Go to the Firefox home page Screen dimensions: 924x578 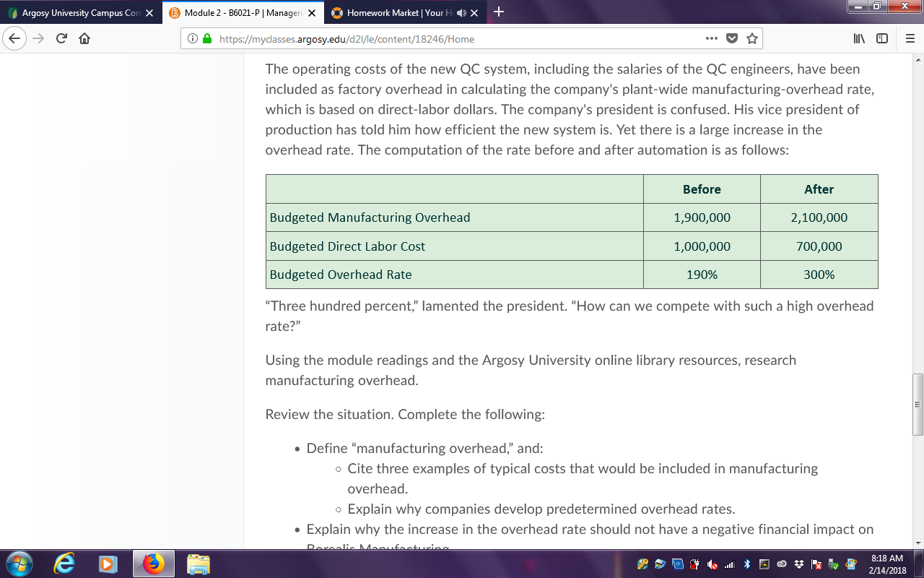tap(84, 39)
